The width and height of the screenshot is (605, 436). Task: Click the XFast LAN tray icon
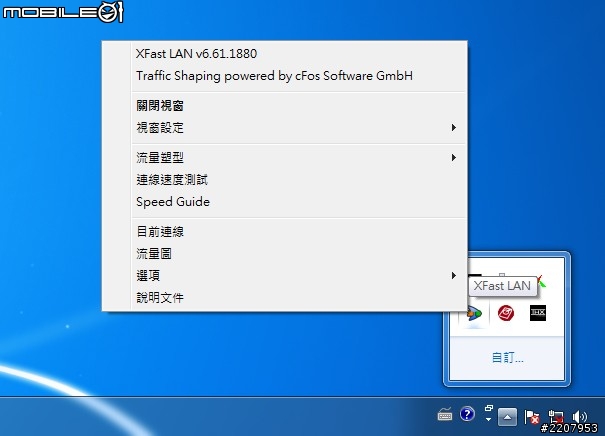coord(474,313)
